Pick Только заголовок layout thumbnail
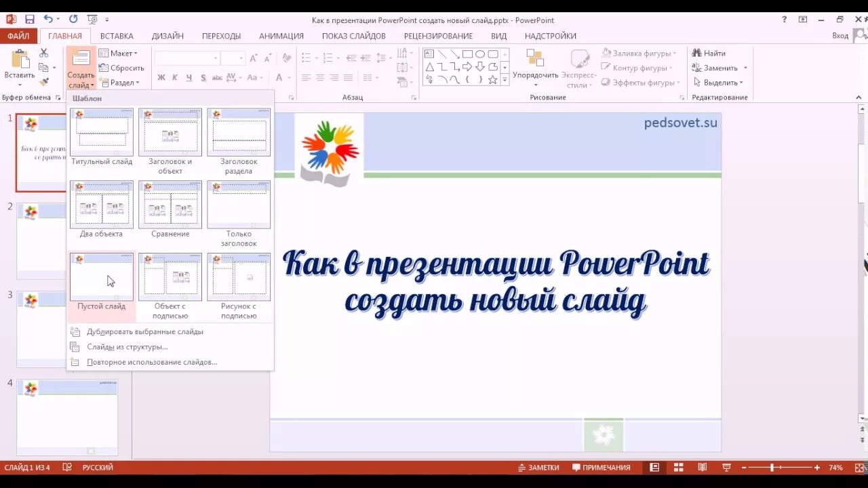This screenshot has height=488, width=868. point(239,205)
